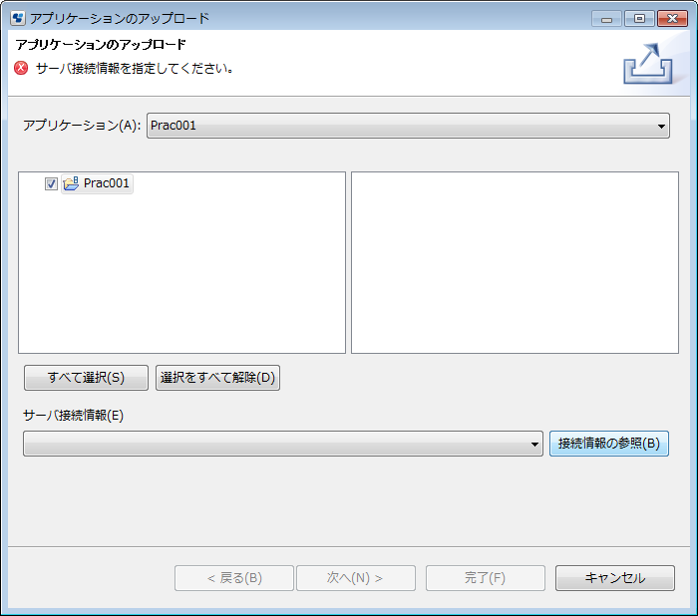
Task: Click the error message サーバ接続情報を指定してください
Action: (135, 69)
